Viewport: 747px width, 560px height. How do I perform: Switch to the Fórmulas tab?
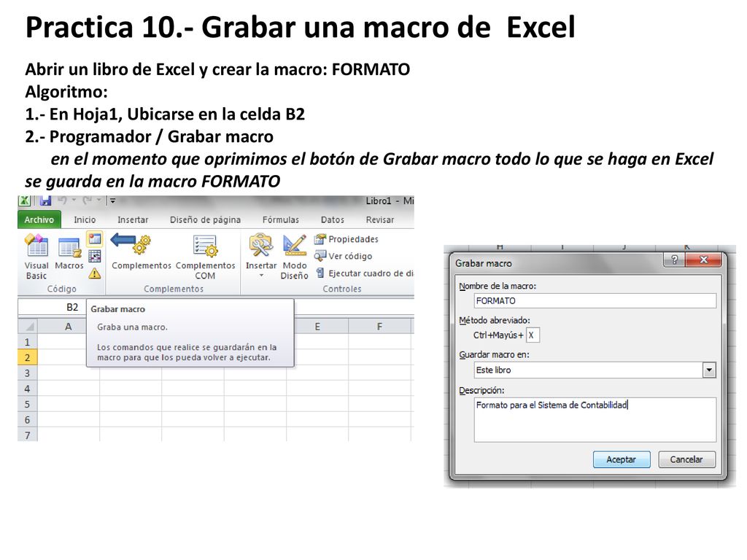pos(281,219)
